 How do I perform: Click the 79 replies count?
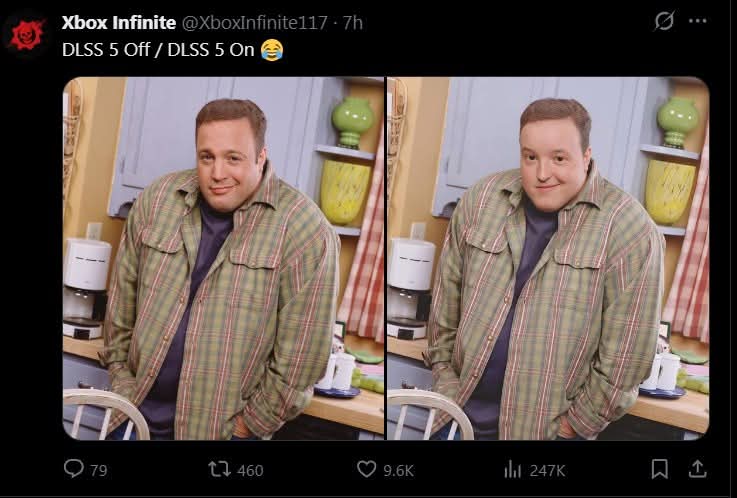(x=99, y=470)
